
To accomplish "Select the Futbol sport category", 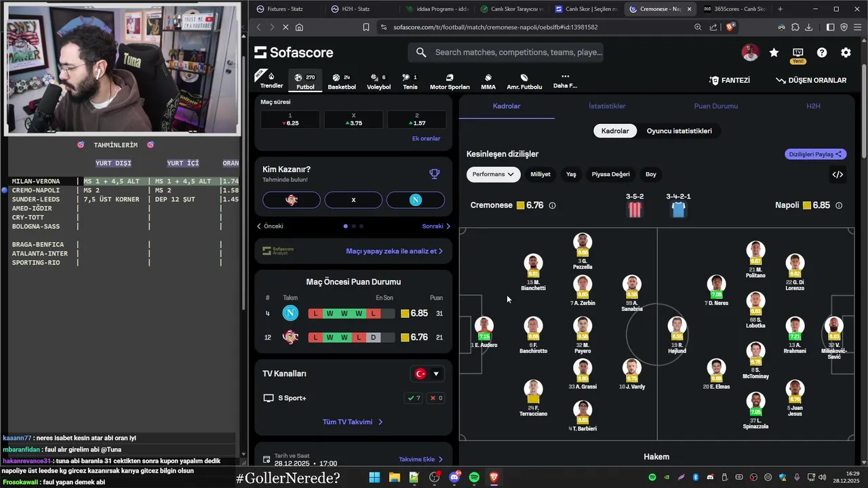I will pos(306,81).
